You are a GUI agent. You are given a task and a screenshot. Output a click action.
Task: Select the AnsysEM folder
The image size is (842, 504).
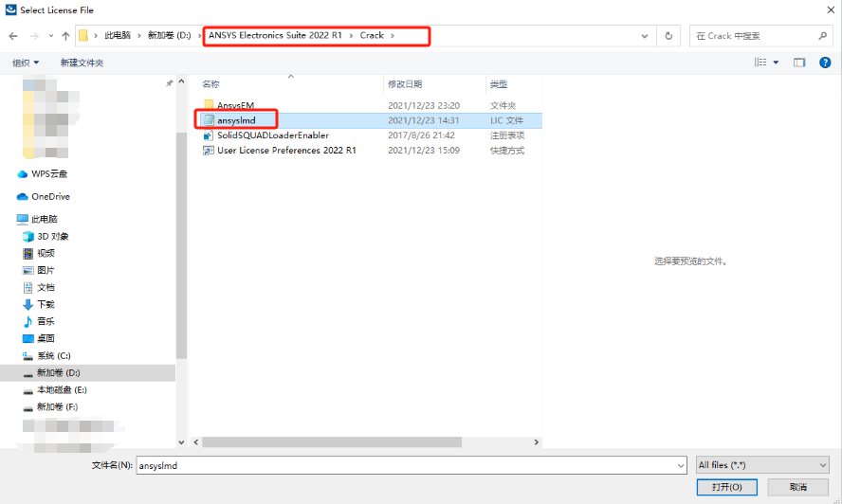236,105
